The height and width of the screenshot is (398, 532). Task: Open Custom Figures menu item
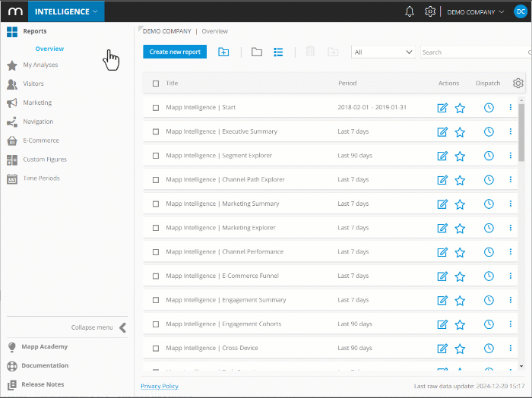[x=45, y=160]
